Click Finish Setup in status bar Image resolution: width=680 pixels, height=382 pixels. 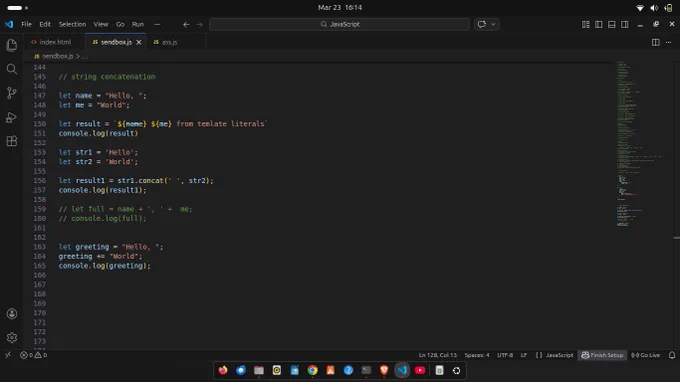602,355
